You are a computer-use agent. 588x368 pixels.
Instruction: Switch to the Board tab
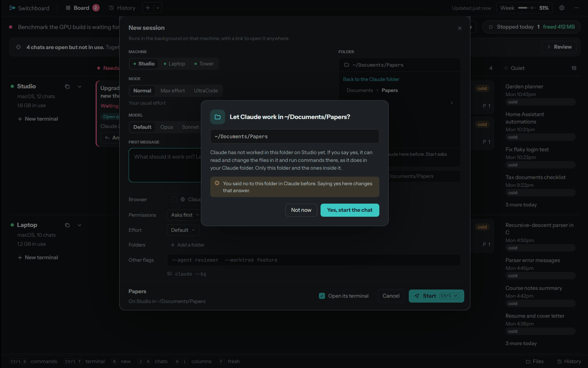tap(82, 8)
